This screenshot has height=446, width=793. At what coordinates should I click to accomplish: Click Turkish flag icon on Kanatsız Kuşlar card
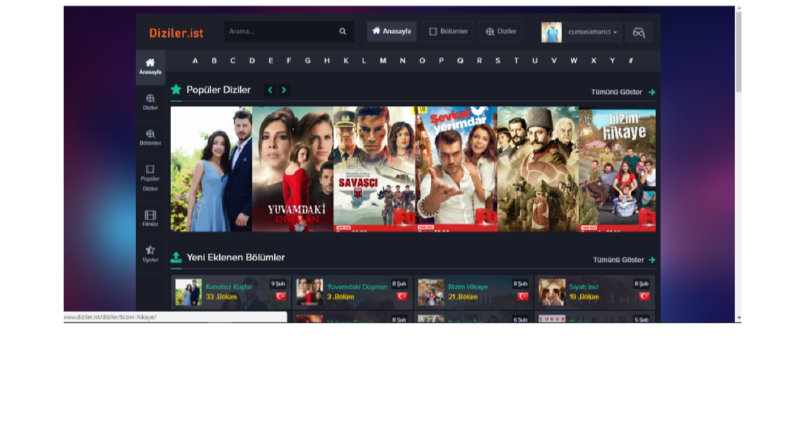point(280,296)
